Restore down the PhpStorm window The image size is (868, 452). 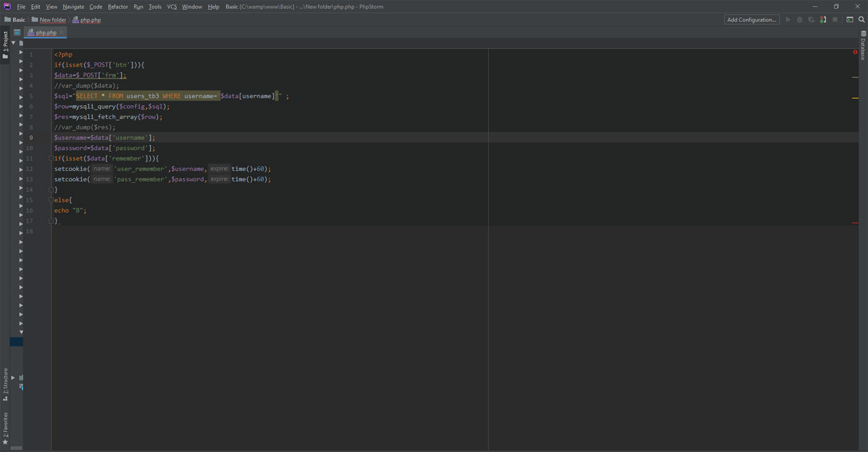point(836,6)
